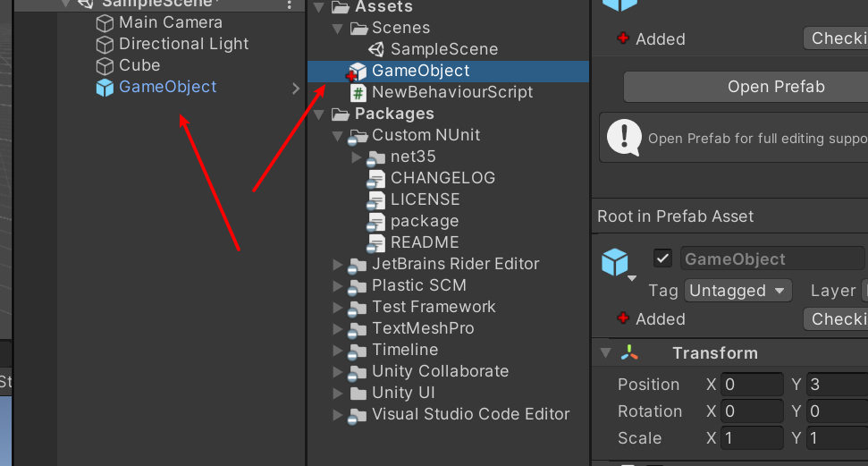Viewport: 868px width, 466px height.
Task: Click the Rotation X input field
Action: (x=752, y=411)
